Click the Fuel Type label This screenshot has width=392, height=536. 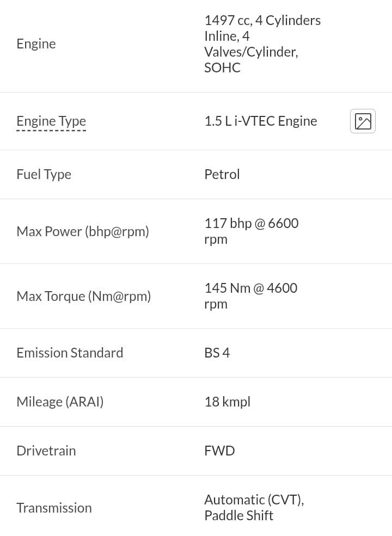click(44, 174)
